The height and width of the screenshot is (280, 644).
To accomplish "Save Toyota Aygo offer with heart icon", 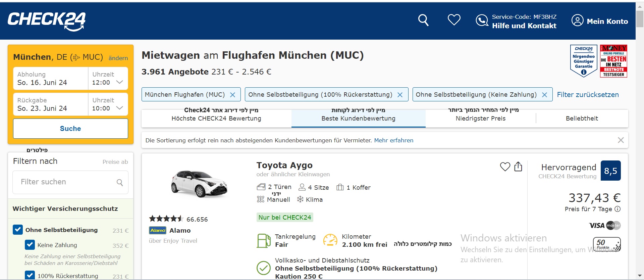I will 505,167.
